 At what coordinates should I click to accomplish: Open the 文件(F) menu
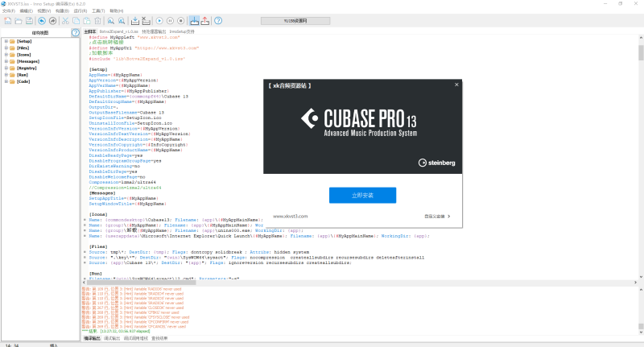(x=9, y=10)
